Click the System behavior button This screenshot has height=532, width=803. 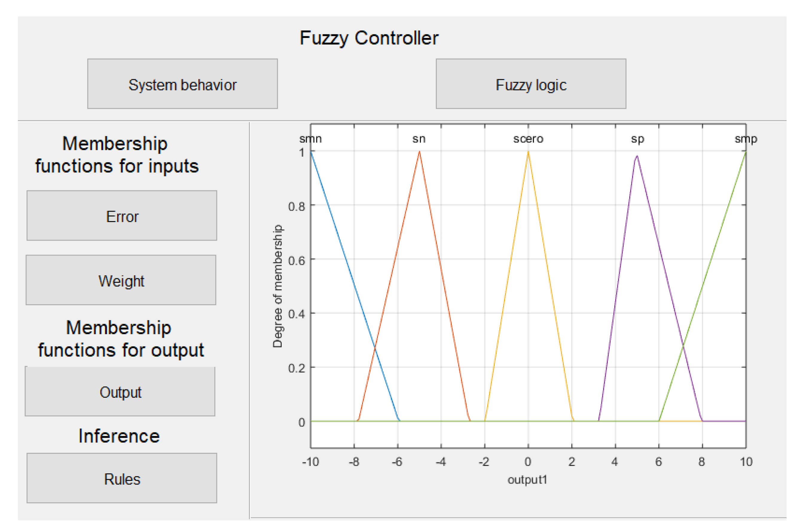[182, 84]
